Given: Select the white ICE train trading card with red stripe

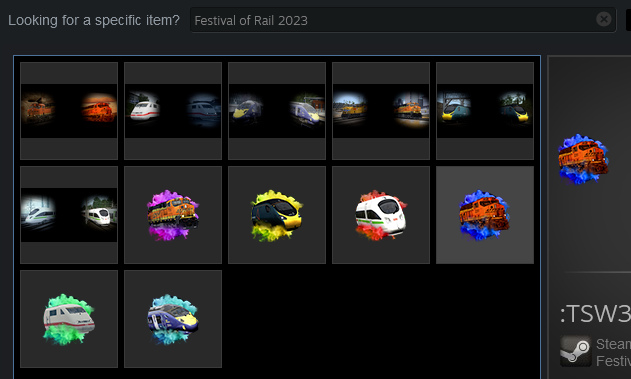Looking at the screenshot, I should (173, 111).
